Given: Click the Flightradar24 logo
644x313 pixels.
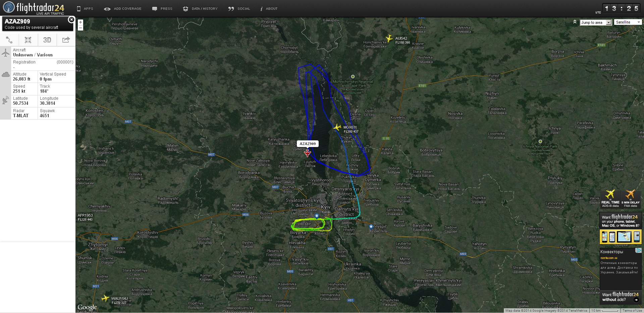Looking at the screenshot, I should [x=34, y=8].
